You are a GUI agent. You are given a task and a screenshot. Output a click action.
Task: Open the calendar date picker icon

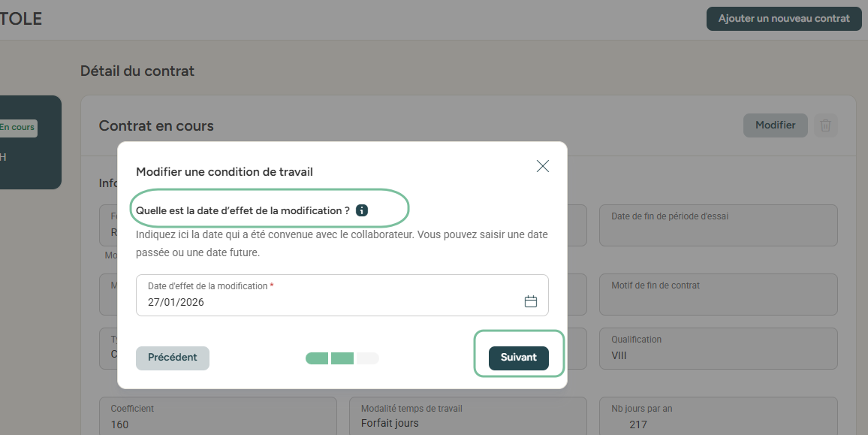click(531, 302)
